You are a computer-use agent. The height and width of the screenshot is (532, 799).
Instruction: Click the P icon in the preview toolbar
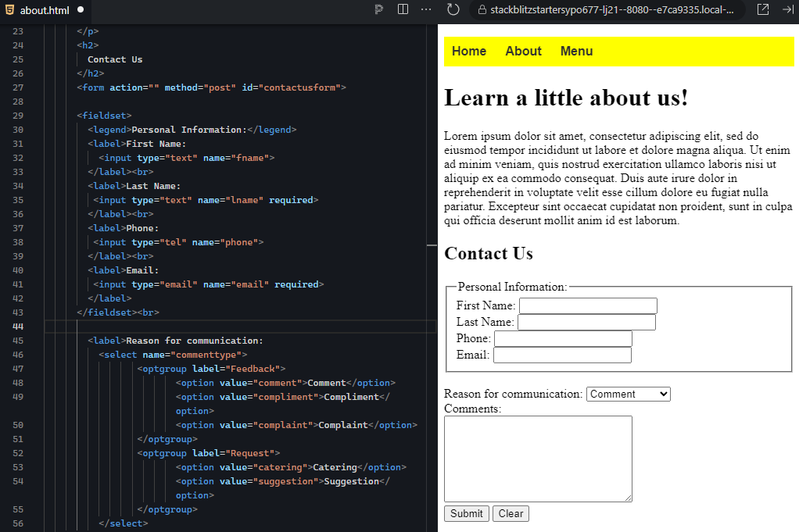pyautogui.click(x=378, y=9)
